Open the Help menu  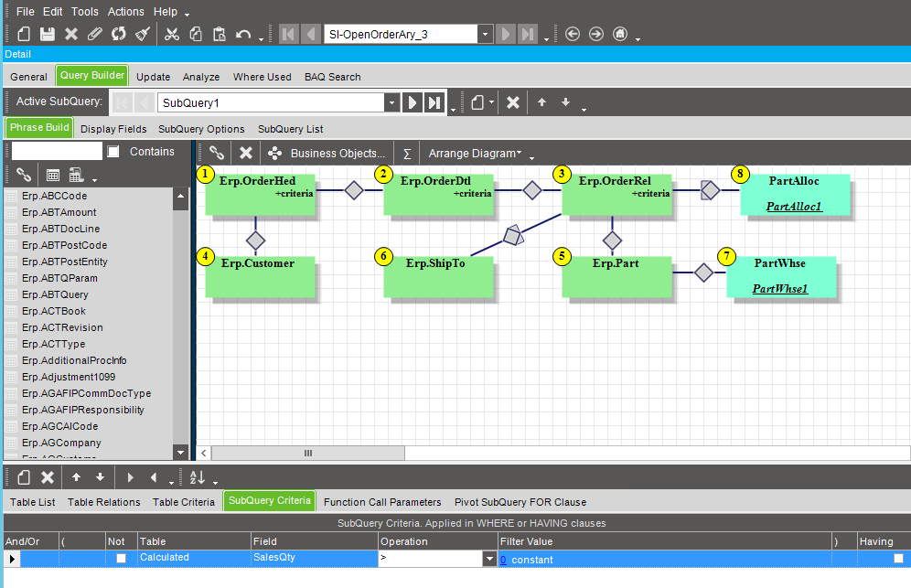pyautogui.click(x=166, y=12)
